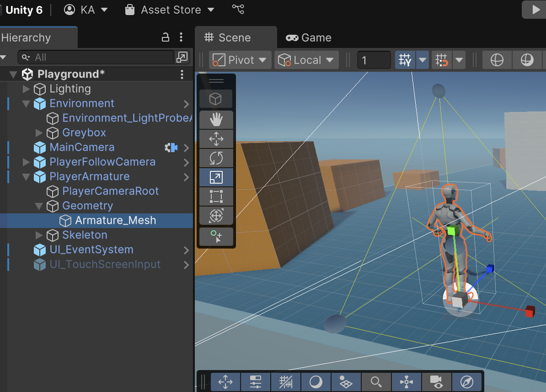Select the Hand view tool
546x392 pixels.
216,120
